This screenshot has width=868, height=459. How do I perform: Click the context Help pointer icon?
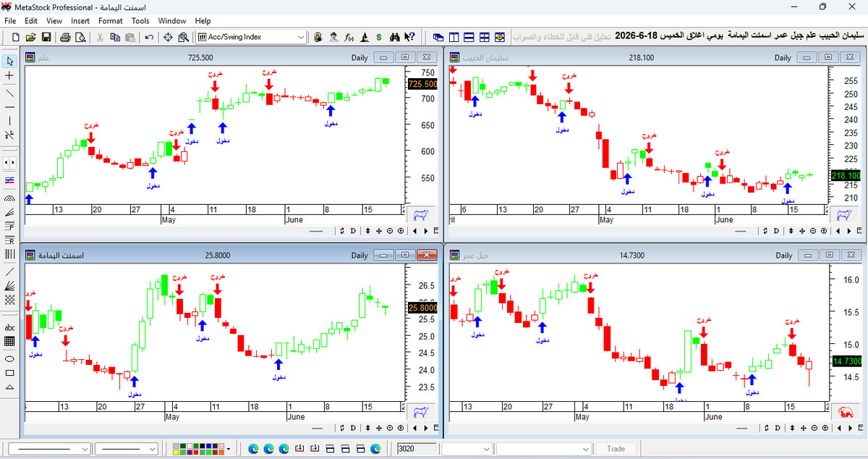pos(409,37)
